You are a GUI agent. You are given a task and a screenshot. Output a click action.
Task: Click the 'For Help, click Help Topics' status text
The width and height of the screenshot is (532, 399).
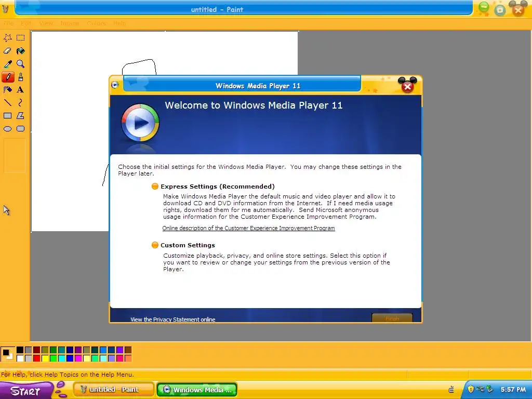[x=68, y=375]
